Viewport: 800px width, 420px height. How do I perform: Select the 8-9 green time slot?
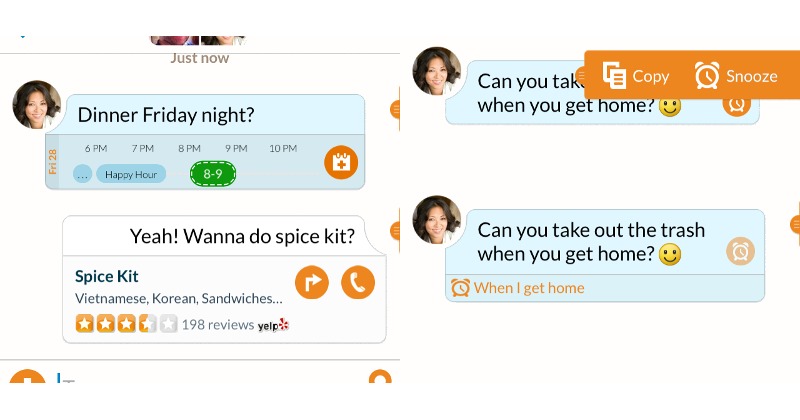213,174
